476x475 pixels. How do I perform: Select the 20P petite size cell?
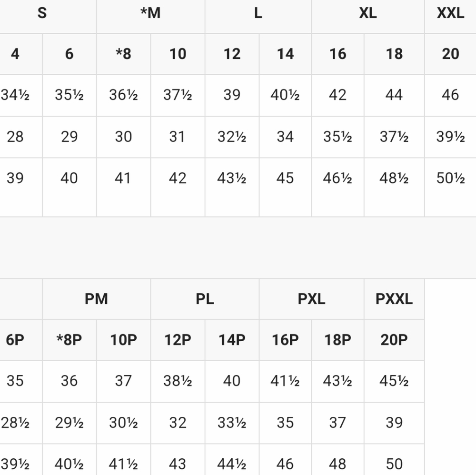tap(394, 340)
